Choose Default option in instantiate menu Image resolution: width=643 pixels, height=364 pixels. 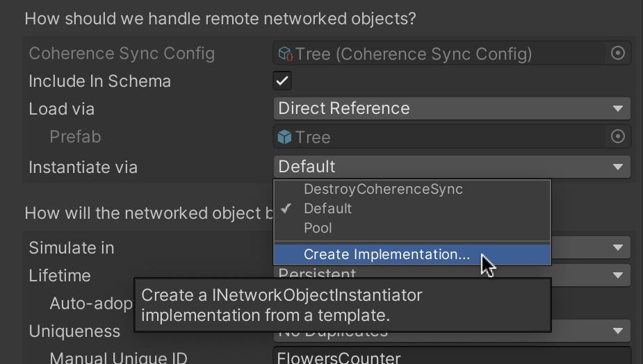[328, 208]
